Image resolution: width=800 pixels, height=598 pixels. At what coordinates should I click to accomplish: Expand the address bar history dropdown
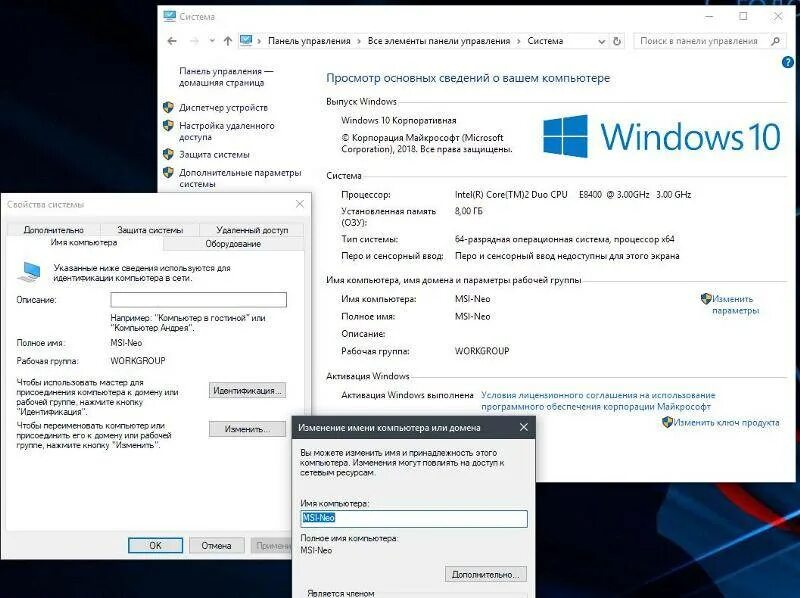602,41
